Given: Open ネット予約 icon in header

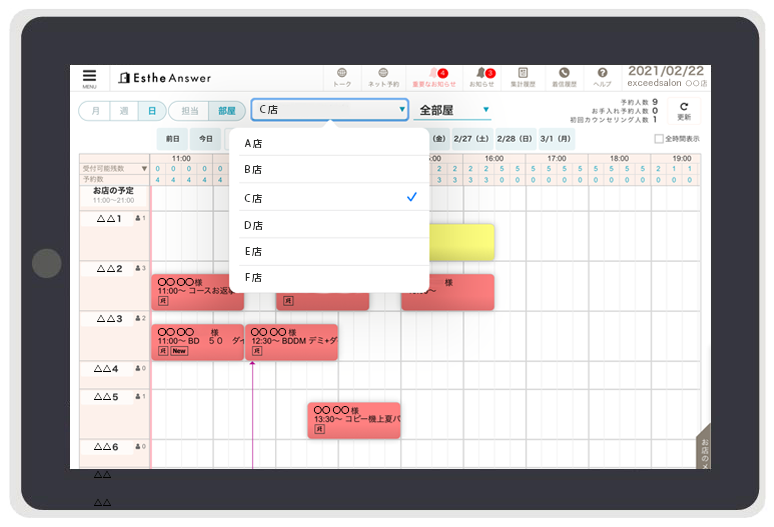Looking at the screenshot, I should pos(384,77).
